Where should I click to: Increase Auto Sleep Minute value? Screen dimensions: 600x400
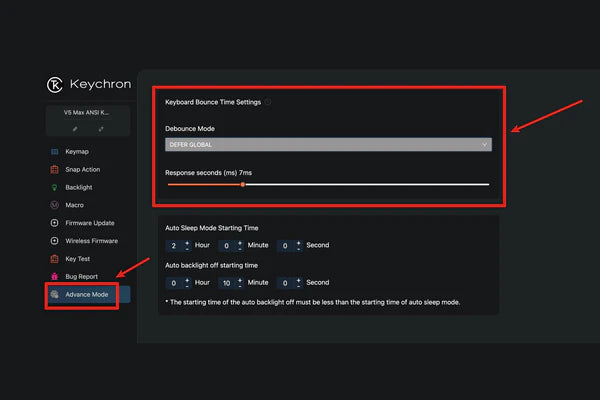click(240, 243)
